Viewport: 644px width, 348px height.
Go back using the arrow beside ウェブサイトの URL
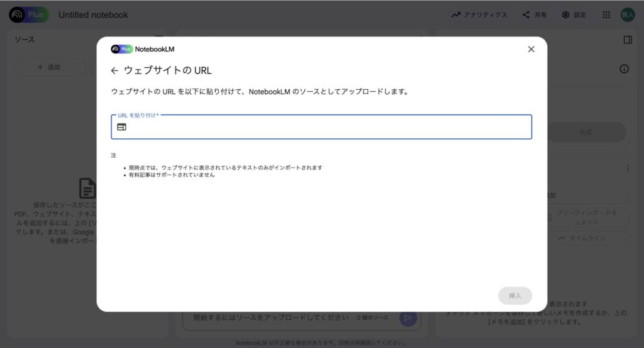coord(114,70)
